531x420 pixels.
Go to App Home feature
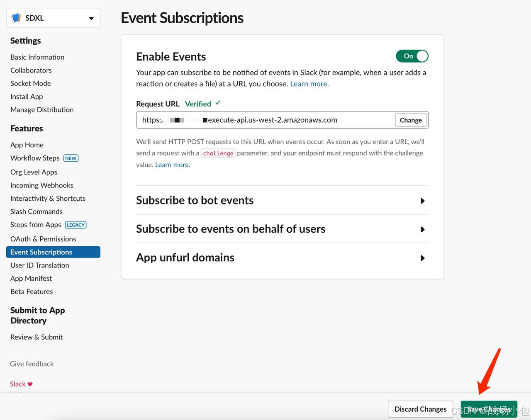[27, 145]
